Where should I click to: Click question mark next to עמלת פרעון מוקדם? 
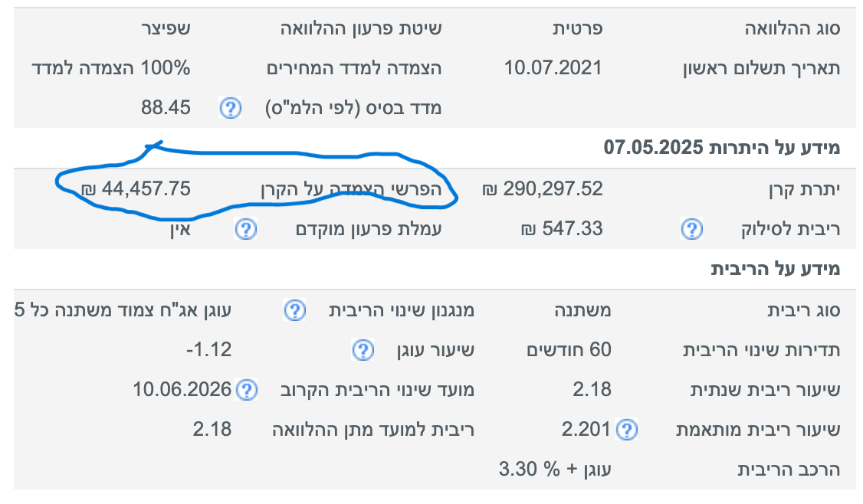(245, 229)
